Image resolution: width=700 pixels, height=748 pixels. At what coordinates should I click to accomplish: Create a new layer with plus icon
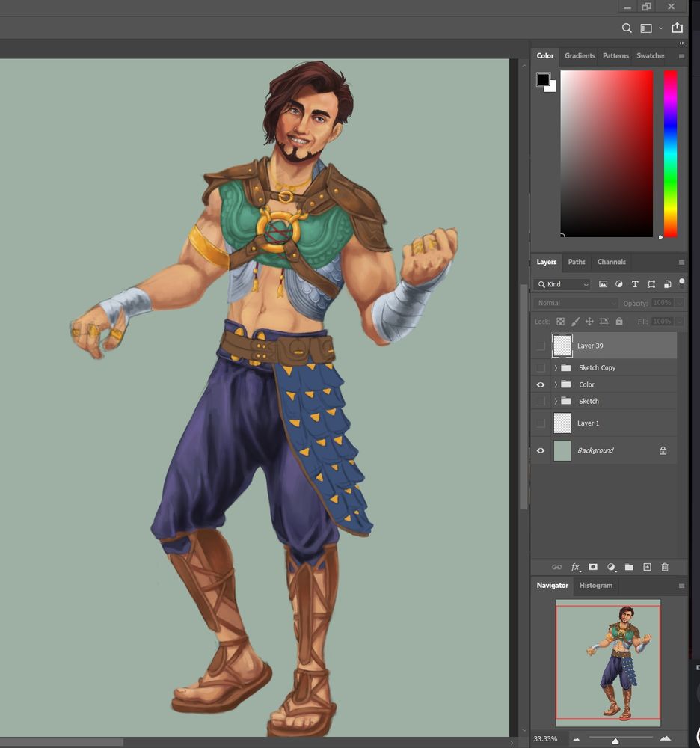pos(648,568)
